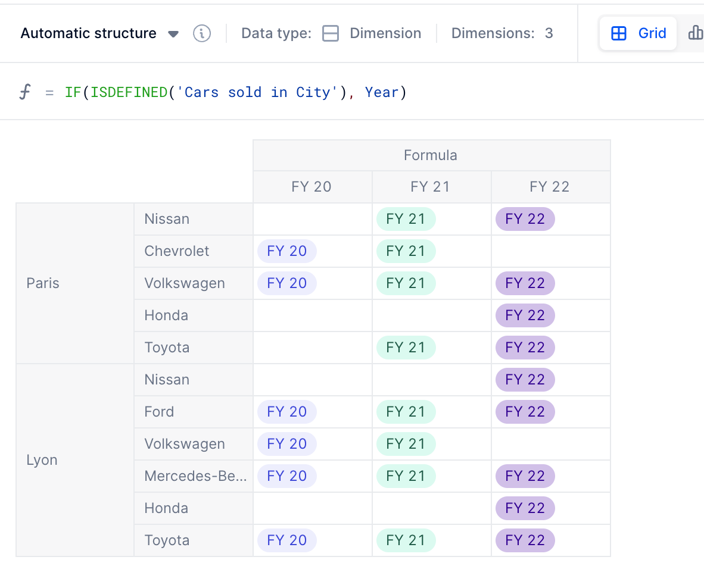Screen dimensions: 704x588
Task: Select the FY 21 chip in Ford row
Action: click(406, 412)
